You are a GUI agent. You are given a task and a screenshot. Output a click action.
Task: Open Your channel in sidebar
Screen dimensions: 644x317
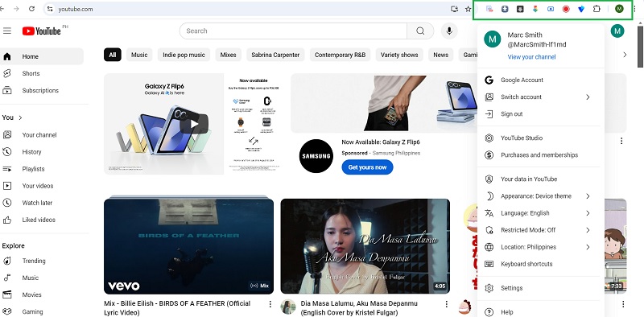point(42,134)
